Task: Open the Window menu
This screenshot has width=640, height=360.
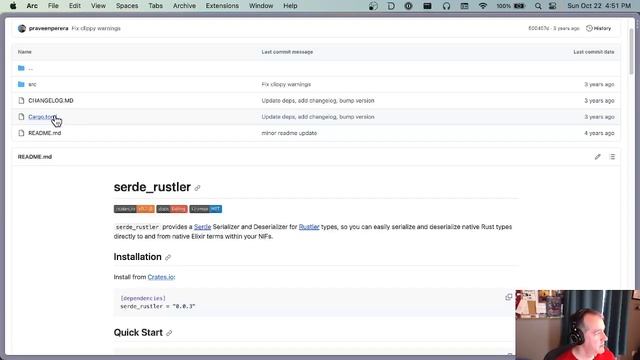Action: pos(261,6)
